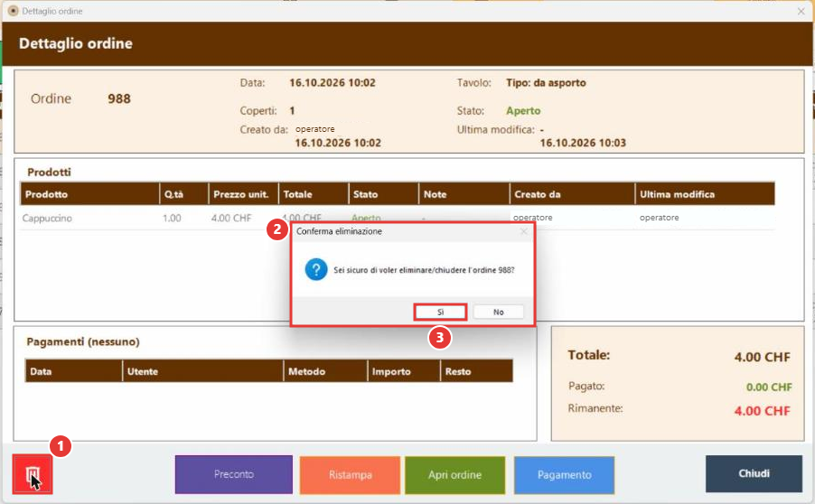The height and width of the screenshot is (504, 815).
Task: Sort by the Prodotto column header
Action: [89, 194]
